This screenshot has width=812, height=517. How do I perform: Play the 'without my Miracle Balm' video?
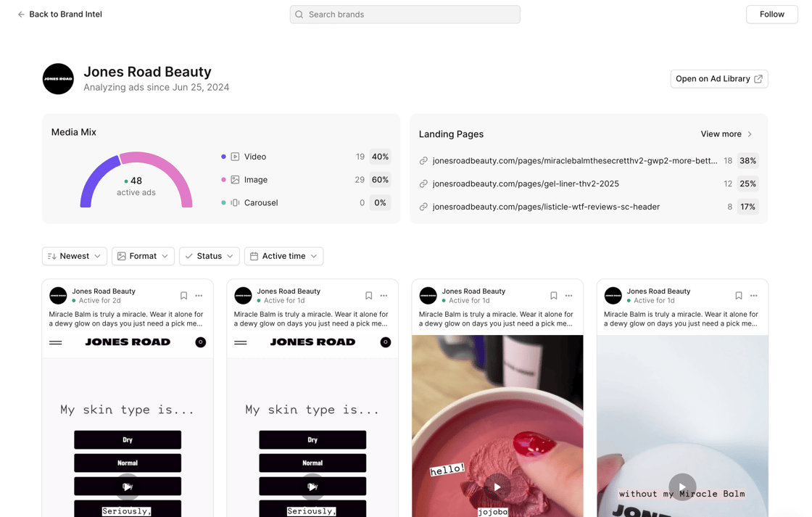click(x=681, y=487)
